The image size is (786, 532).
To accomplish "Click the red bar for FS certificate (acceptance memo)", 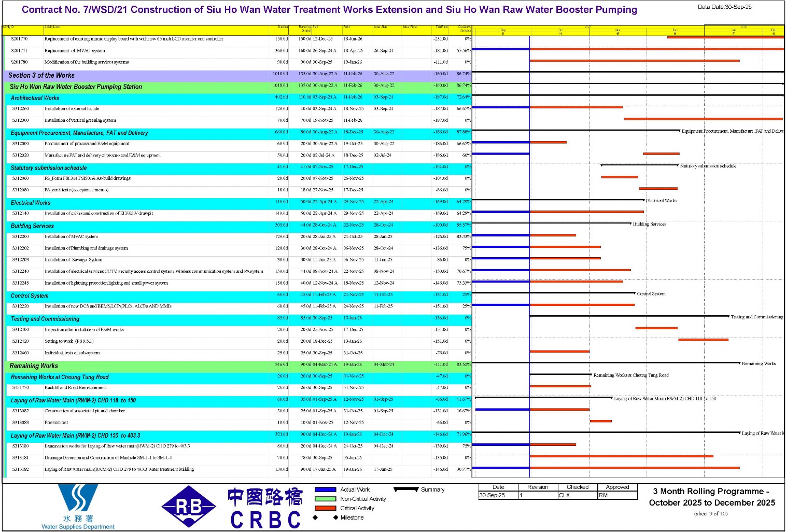I will [658, 188].
